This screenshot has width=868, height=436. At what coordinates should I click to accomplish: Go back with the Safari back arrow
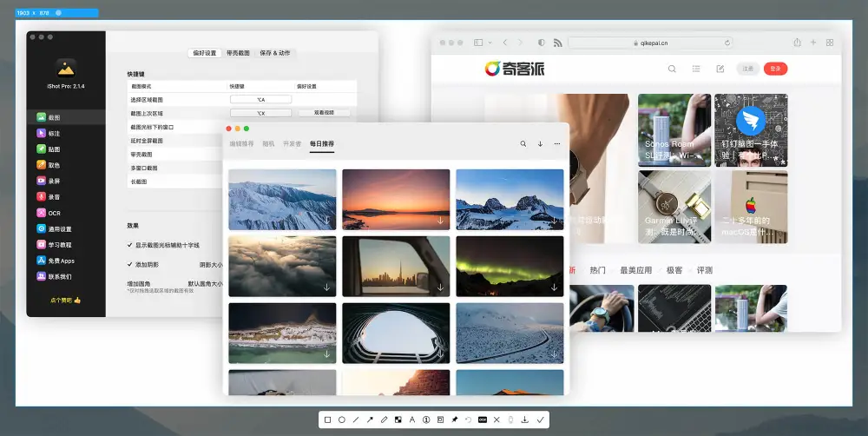point(505,43)
